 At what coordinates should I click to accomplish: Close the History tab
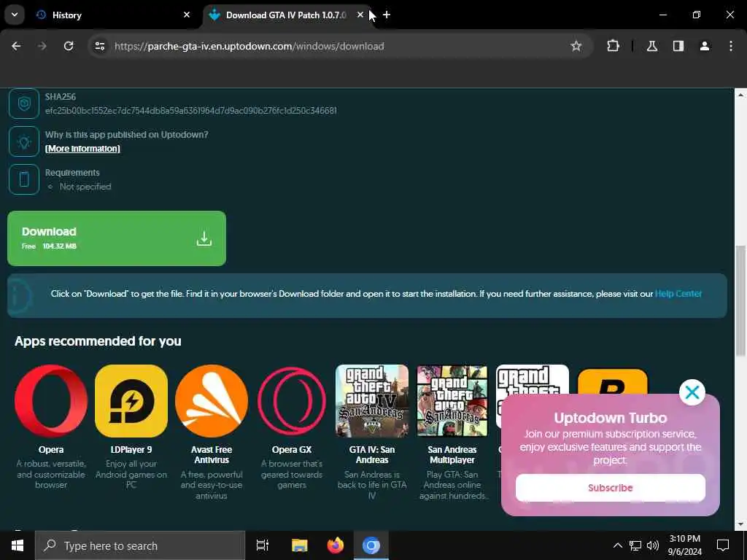coord(187,15)
